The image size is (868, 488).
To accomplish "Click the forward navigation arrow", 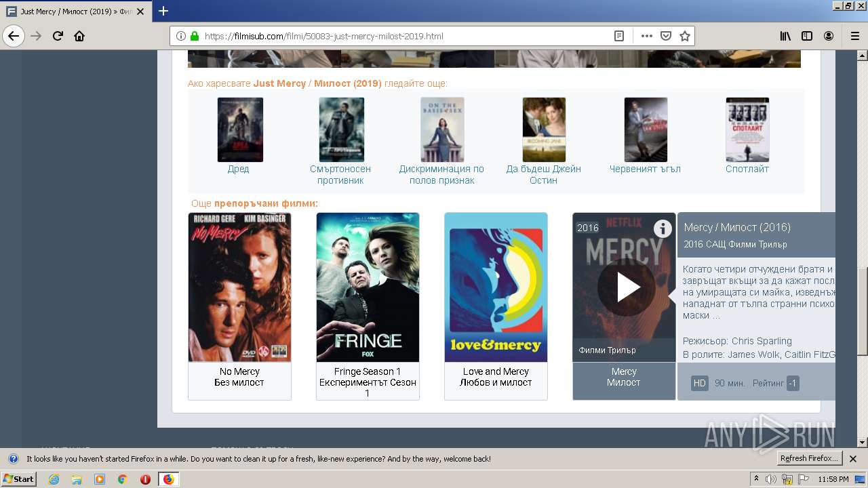I will pyautogui.click(x=36, y=36).
